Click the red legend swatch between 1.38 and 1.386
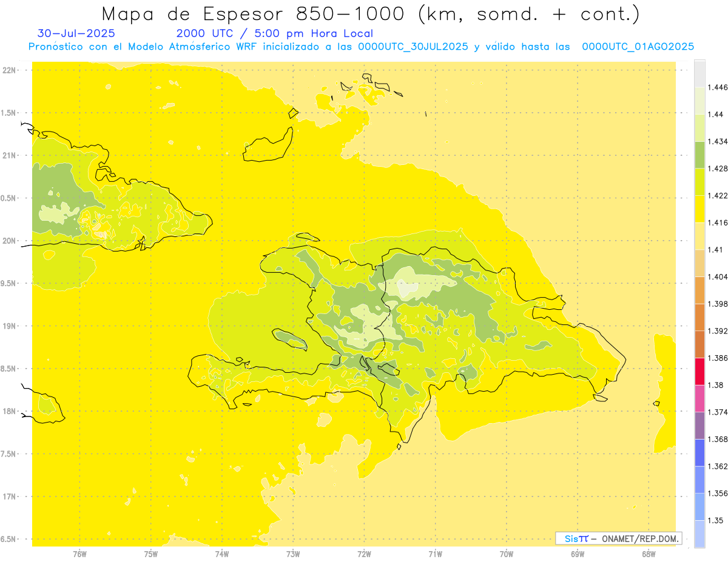This screenshot has height=562, width=728. click(699, 371)
